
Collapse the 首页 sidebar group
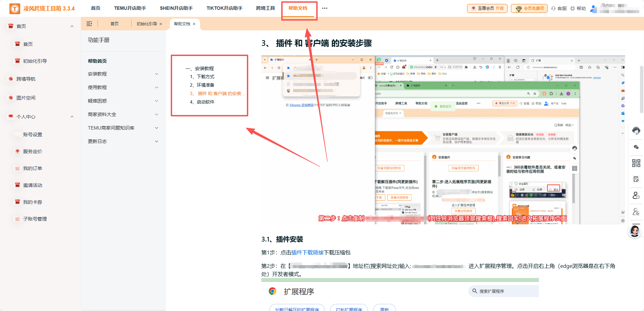point(72,26)
